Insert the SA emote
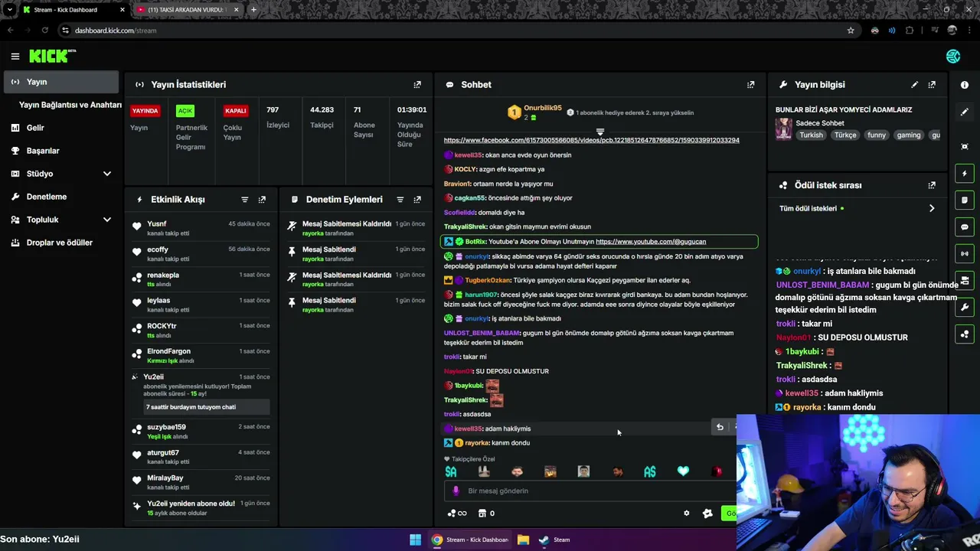This screenshot has width=980, height=551. [451, 471]
